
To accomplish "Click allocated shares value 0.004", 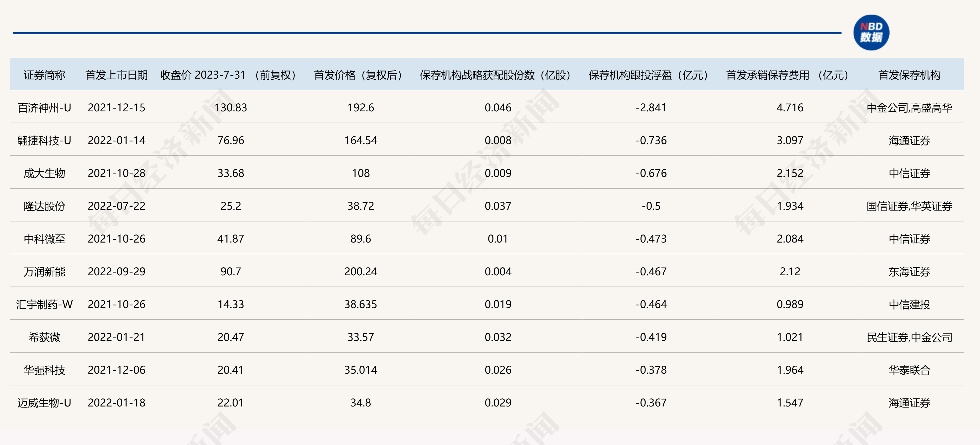I will [x=498, y=272].
